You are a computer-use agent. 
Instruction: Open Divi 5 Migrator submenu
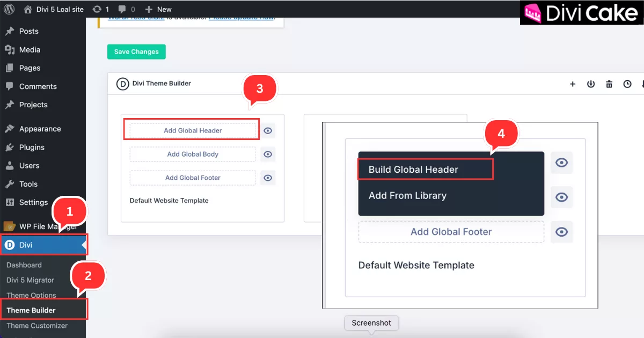pos(30,280)
